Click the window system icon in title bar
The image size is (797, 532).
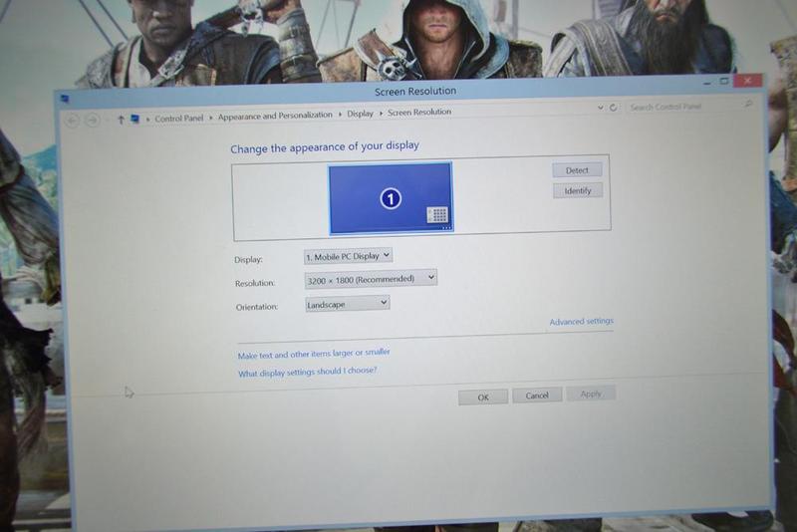65,99
